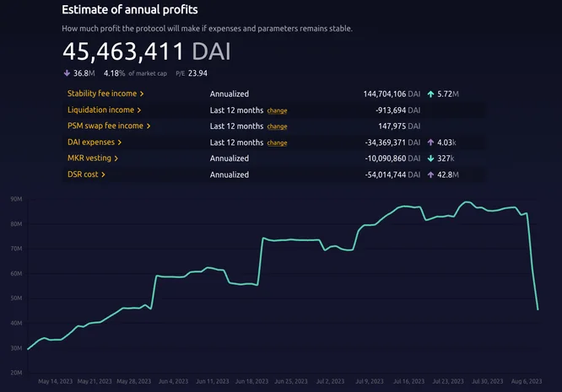Click the down arrow icon beside 36.8M
Image resolution: width=562 pixels, height=392 pixels.
[x=67, y=73]
